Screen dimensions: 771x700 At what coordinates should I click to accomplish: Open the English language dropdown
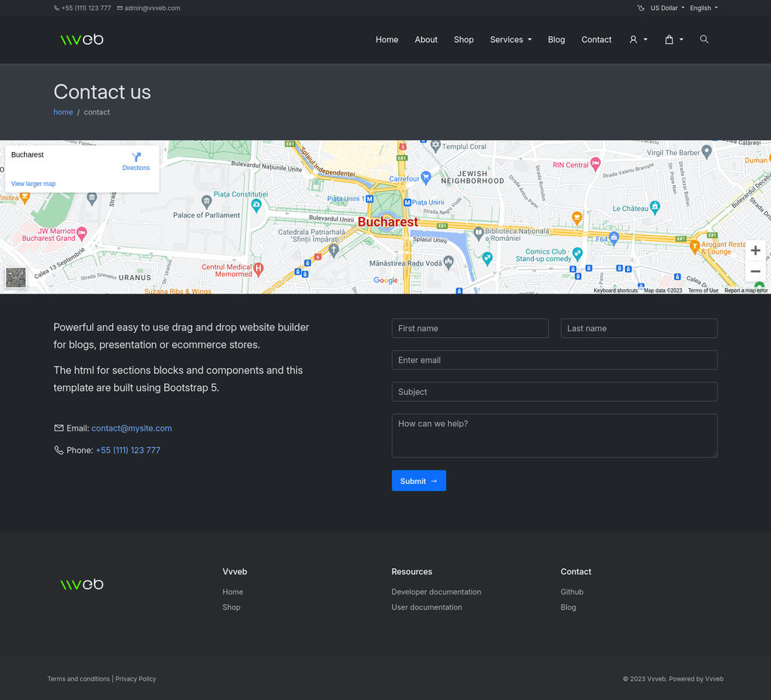click(704, 8)
